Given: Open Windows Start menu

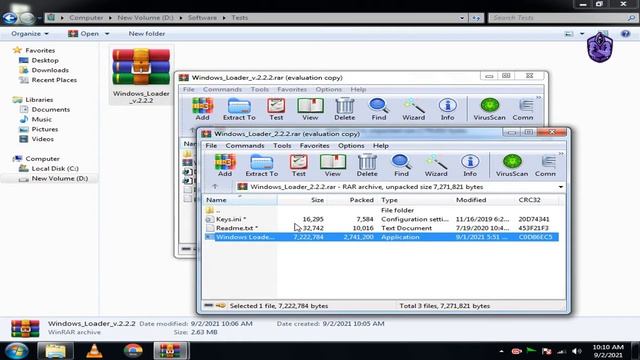Looking at the screenshot, I should point(16,351).
